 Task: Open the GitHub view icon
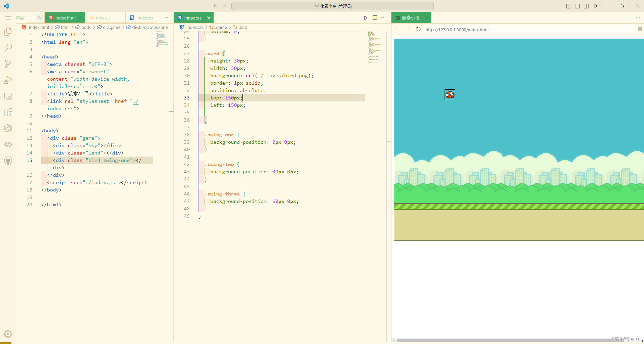[x=8, y=161]
